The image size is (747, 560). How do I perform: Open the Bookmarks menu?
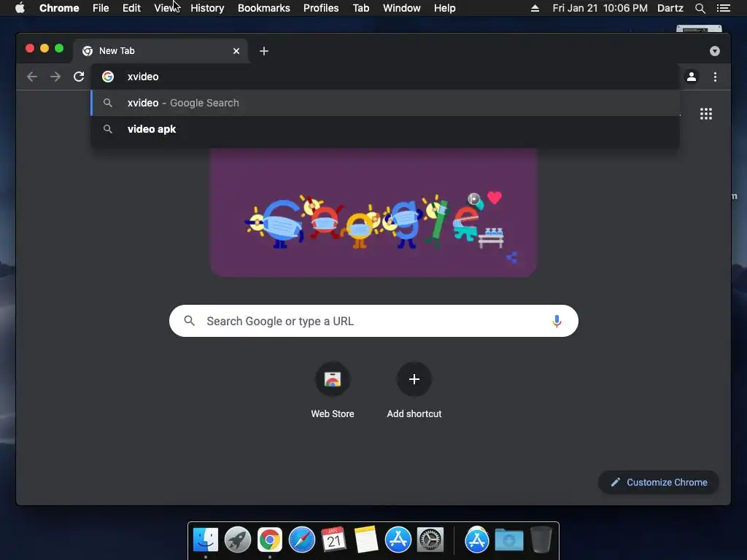pos(263,8)
